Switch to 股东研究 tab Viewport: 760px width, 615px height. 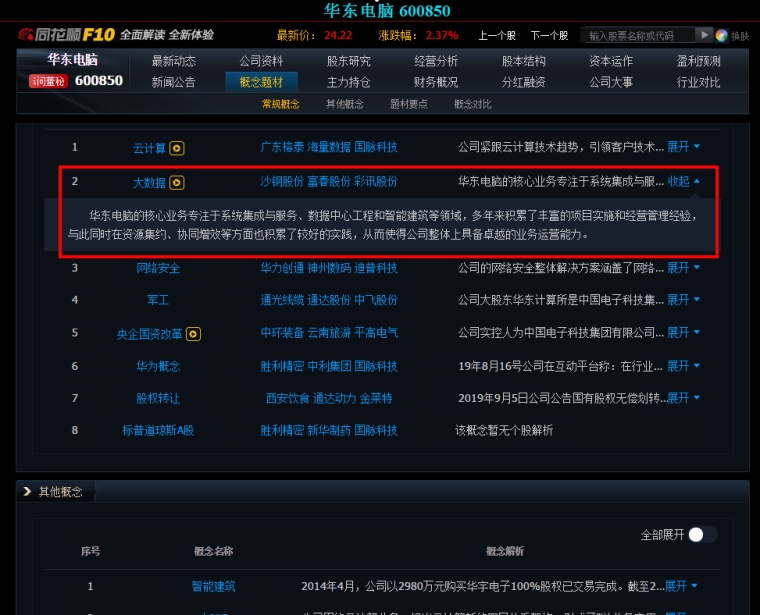coord(348,61)
